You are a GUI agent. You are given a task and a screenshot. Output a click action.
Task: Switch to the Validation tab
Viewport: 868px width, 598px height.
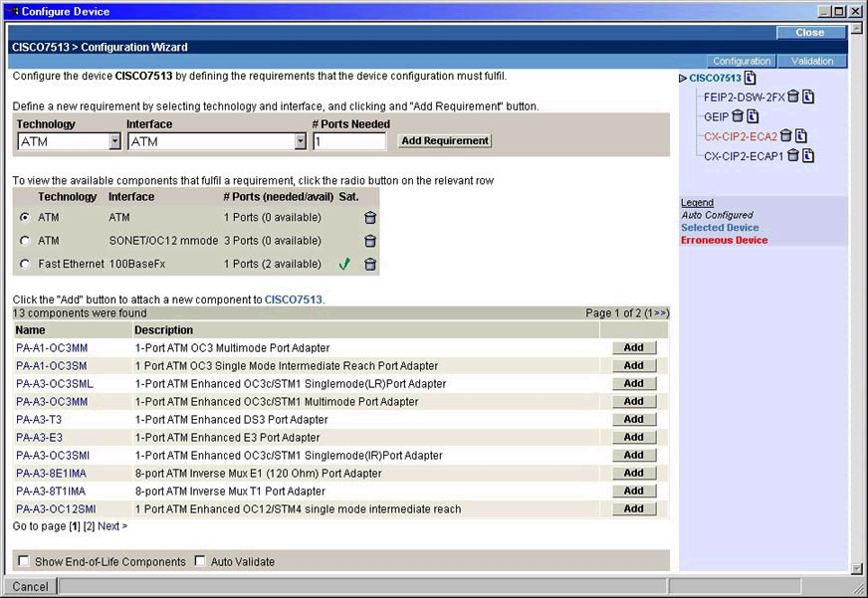tap(812, 62)
